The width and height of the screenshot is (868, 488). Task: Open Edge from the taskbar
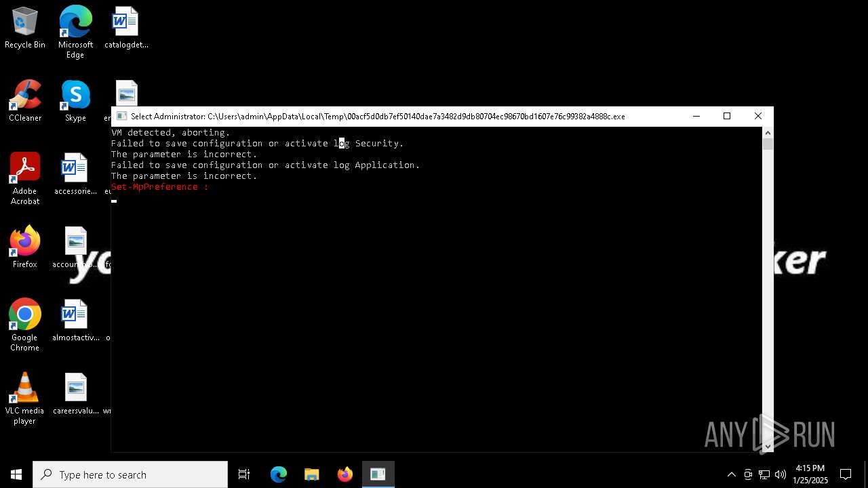(x=279, y=474)
